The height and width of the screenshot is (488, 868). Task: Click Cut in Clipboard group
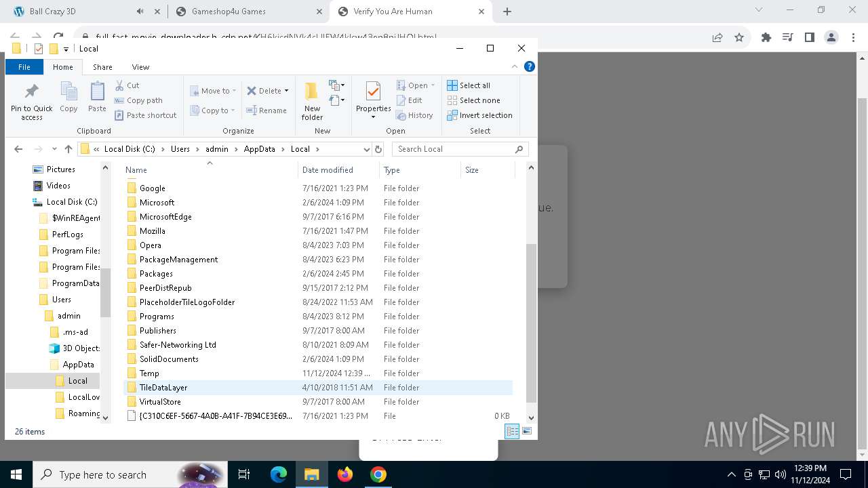pyautogui.click(x=127, y=85)
